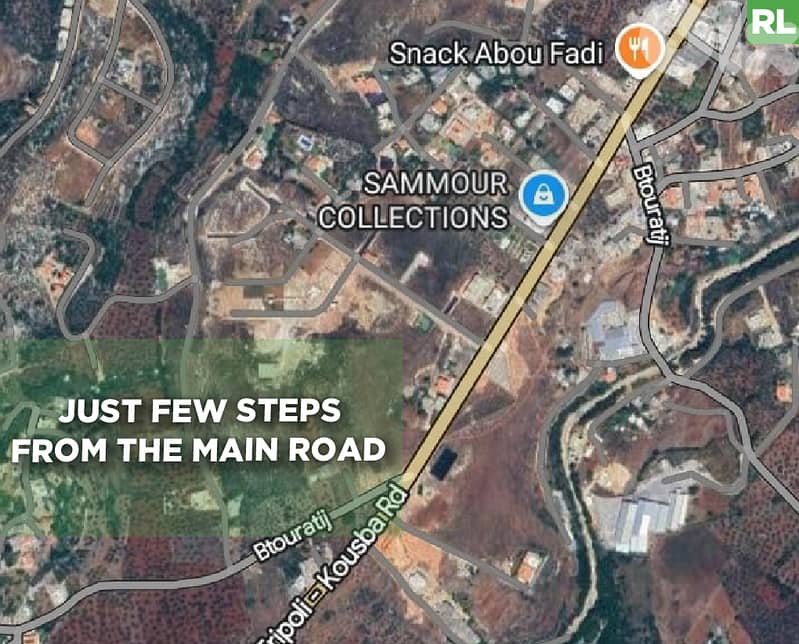Click the FROM THE MAIN ROAD text line
This screenshot has width=799, height=644.
pos(198,450)
